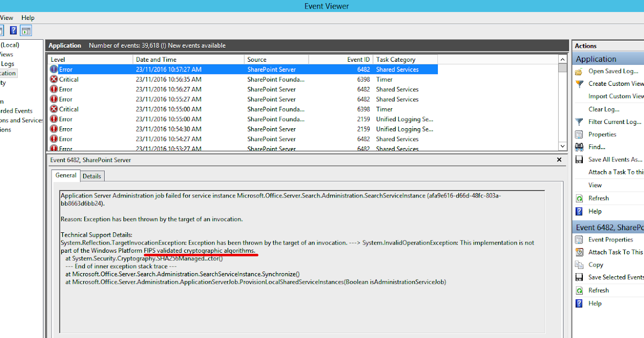Click the Save All Events As disk icon
Screen dimensions: 644x338
(579, 159)
